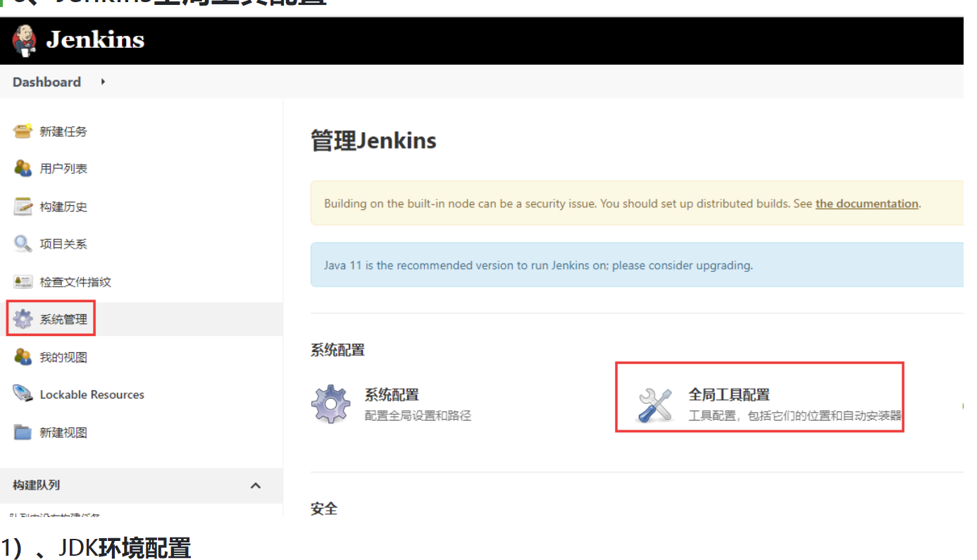Click the 构建历史 notepad icon
The width and height of the screenshot is (977, 560).
[x=23, y=206]
